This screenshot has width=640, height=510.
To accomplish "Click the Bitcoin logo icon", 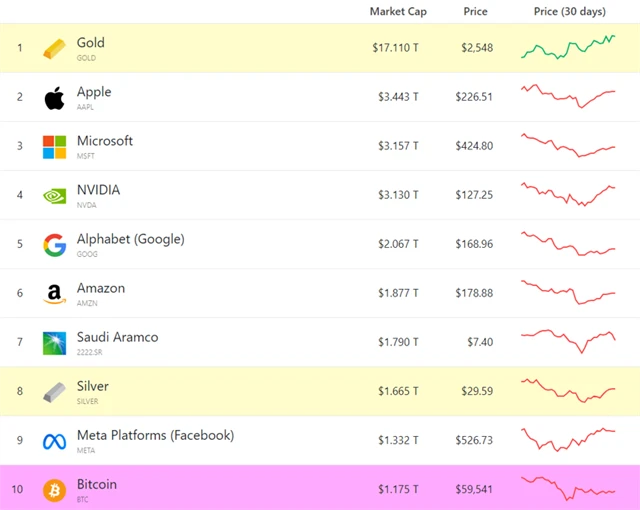I will pos(54,490).
